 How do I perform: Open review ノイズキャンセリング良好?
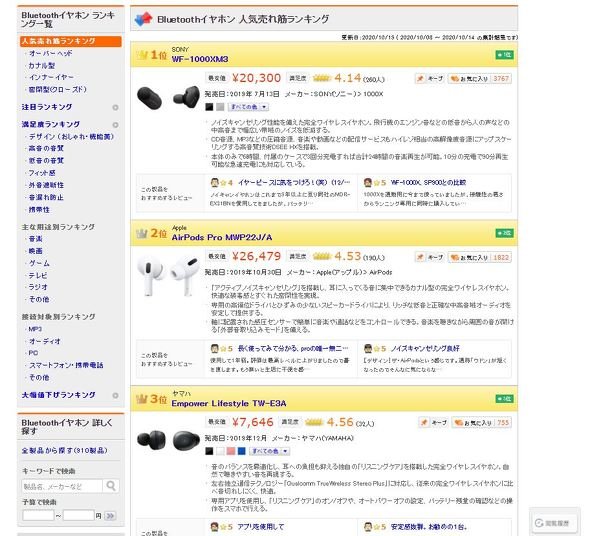(x=425, y=349)
